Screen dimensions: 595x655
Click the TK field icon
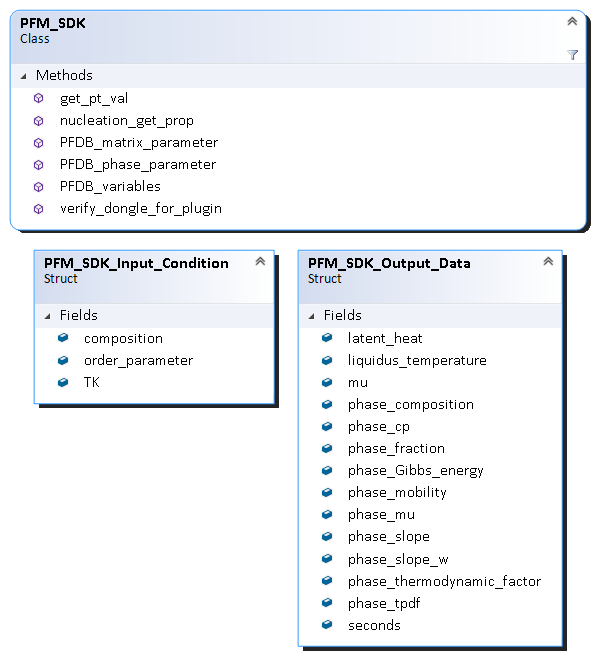click(63, 382)
